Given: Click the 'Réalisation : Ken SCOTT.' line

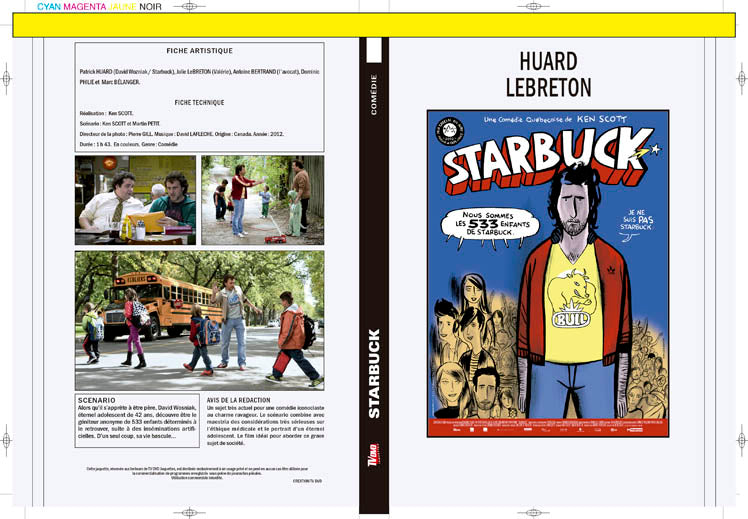Looking at the screenshot, I should pos(106,114).
